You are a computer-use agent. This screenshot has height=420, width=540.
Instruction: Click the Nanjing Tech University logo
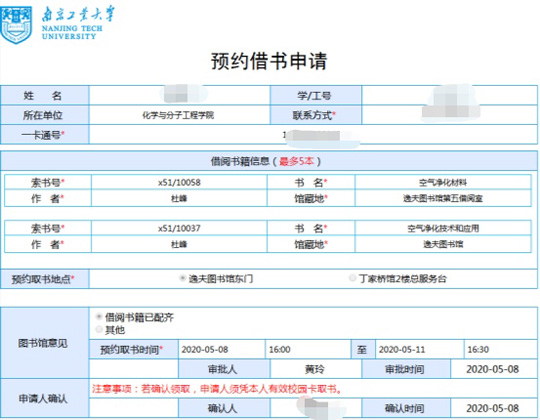58,24
